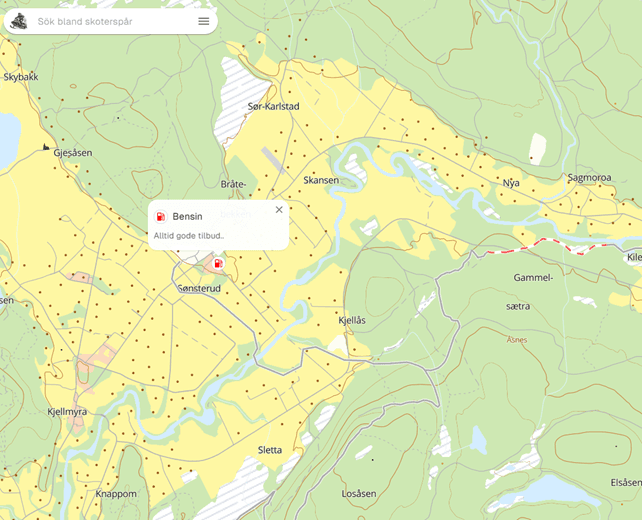The height and width of the screenshot is (520, 642).
Task: Click the Kjellås place label
Action: tap(352, 320)
